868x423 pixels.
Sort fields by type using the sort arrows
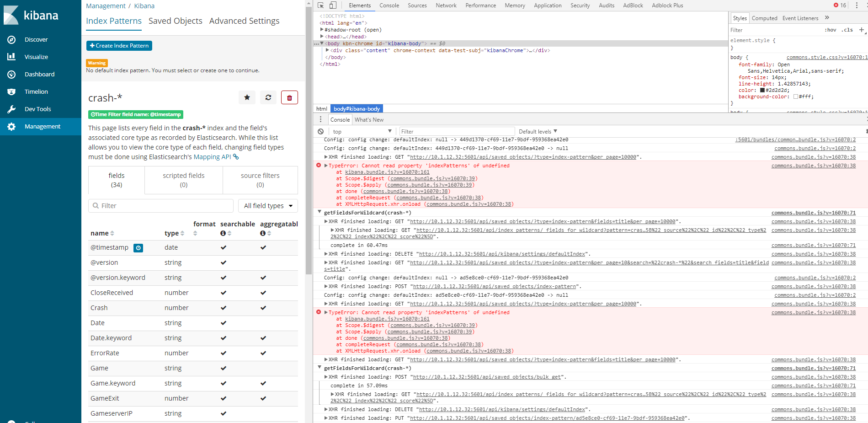182,233
